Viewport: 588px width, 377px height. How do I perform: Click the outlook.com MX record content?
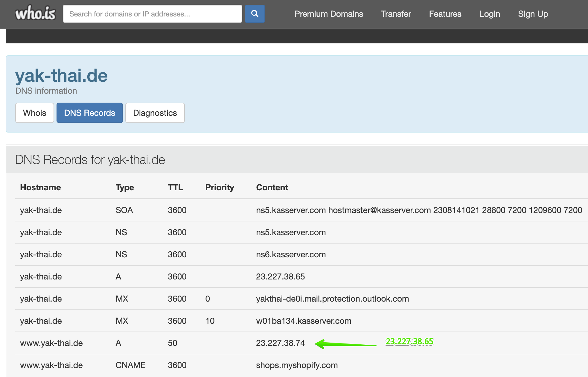[332, 299]
